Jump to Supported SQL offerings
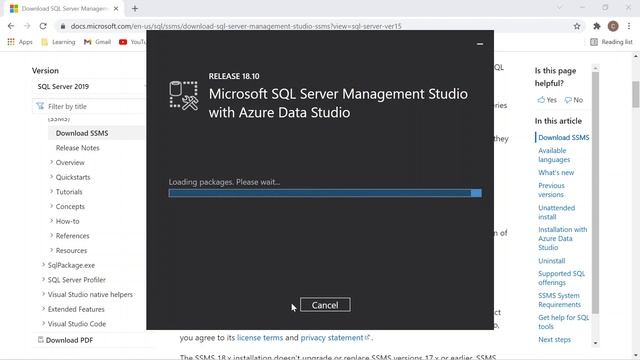The height and width of the screenshot is (360, 640). tap(562, 278)
